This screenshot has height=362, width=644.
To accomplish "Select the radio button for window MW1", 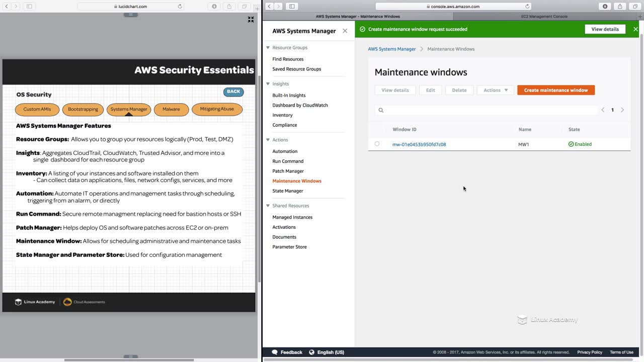I will coord(377,144).
